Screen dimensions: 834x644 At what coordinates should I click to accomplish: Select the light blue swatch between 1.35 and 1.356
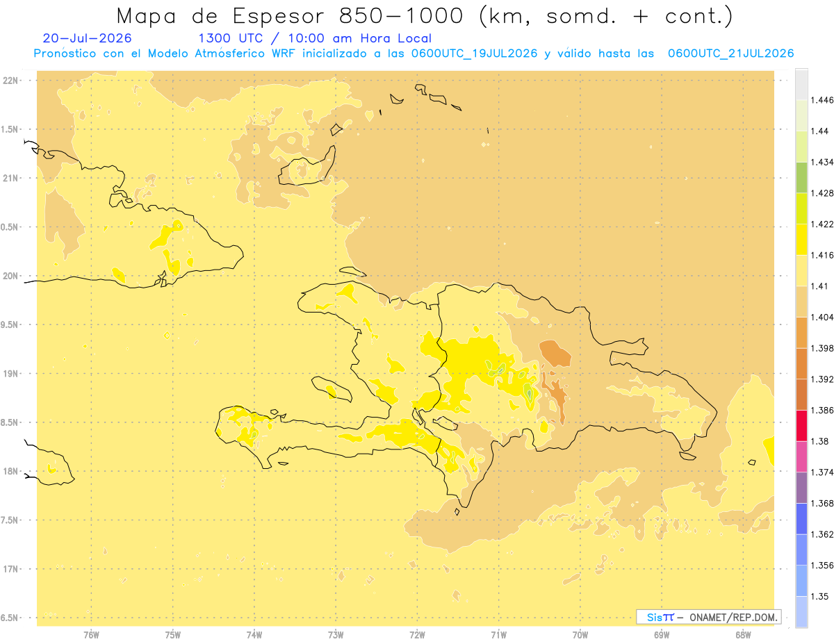801,580
